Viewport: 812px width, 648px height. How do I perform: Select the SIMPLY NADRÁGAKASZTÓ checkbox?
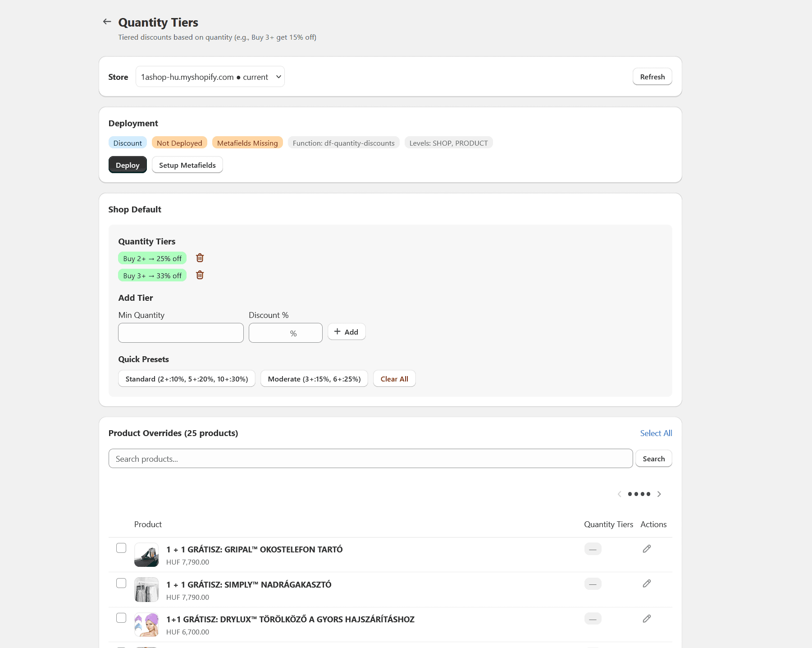tap(121, 583)
